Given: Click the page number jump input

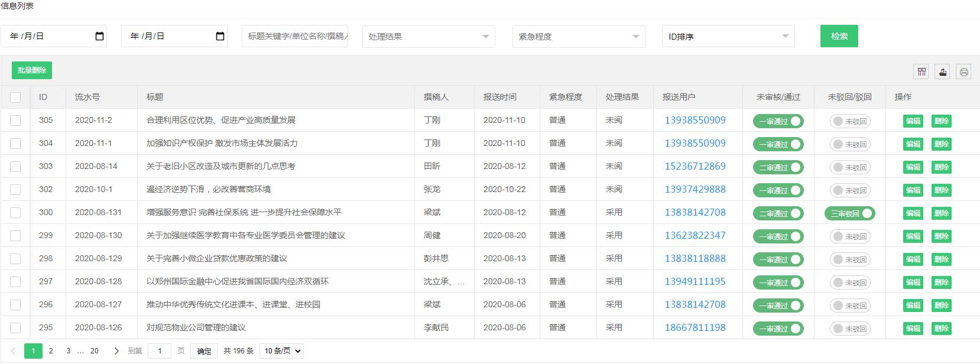Looking at the screenshot, I should 160,351.
